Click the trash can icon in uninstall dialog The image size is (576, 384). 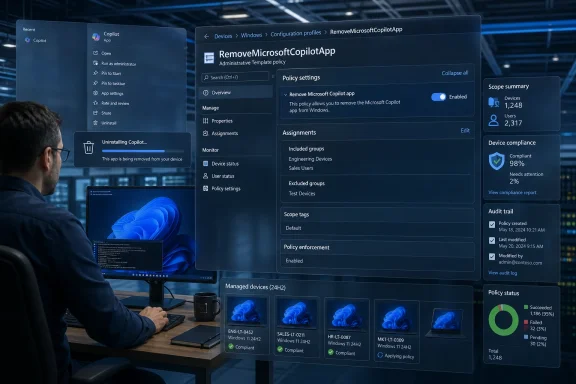pyautogui.click(x=89, y=148)
